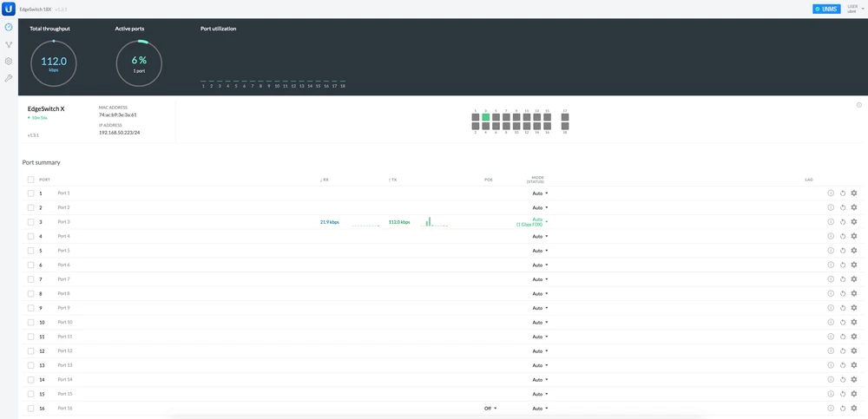The width and height of the screenshot is (868, 419).
Task: Select all ports via header checkbox
Action: pos(30,180)
